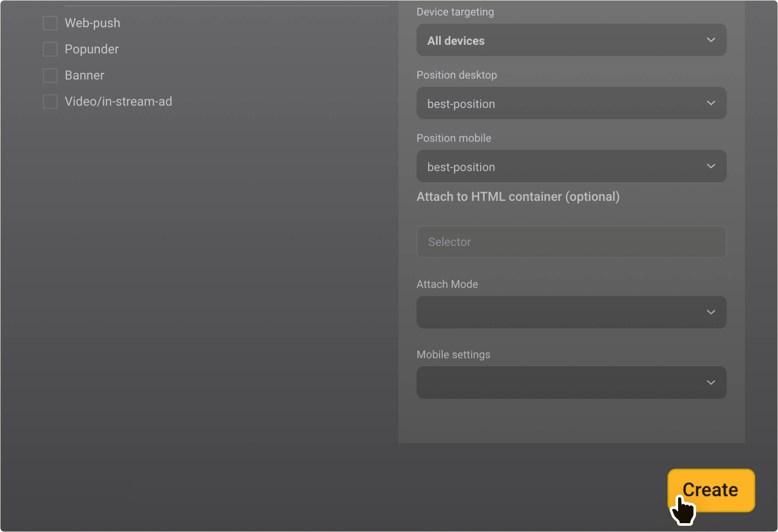Enable the Banner ad format
This screenshot has width=778, height=532.
(x=50, y=75)
